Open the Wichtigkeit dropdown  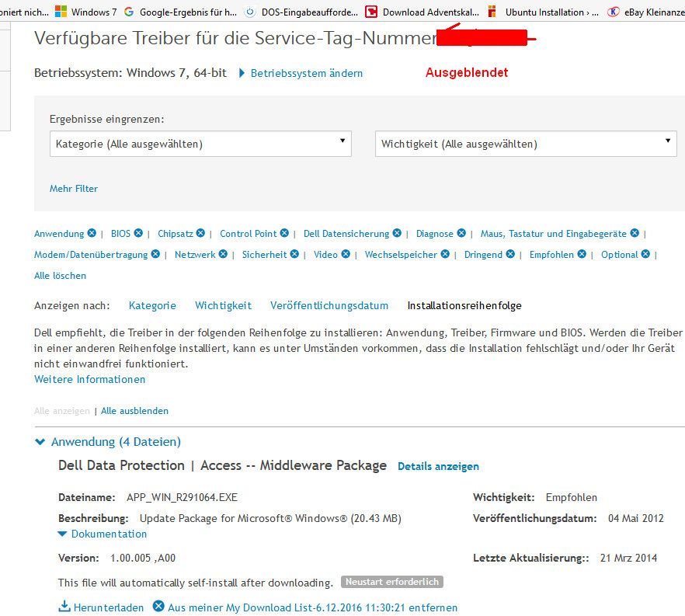(526, 144)
